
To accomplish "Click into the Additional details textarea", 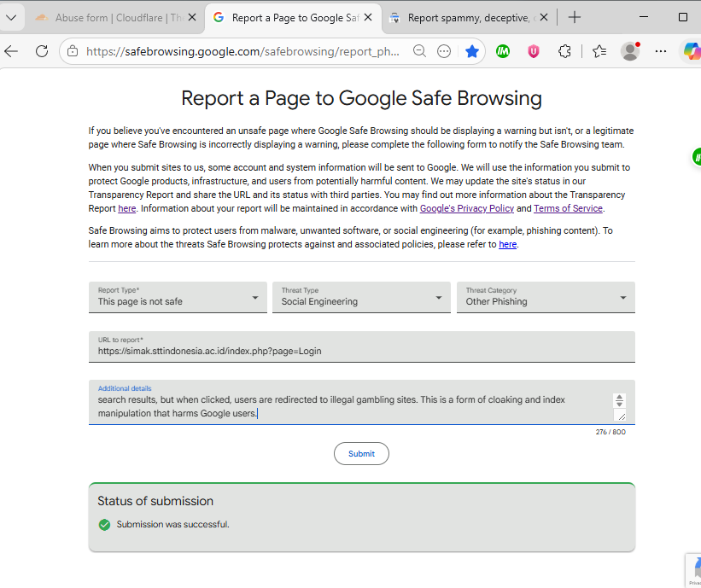I will tap(362, 402).
